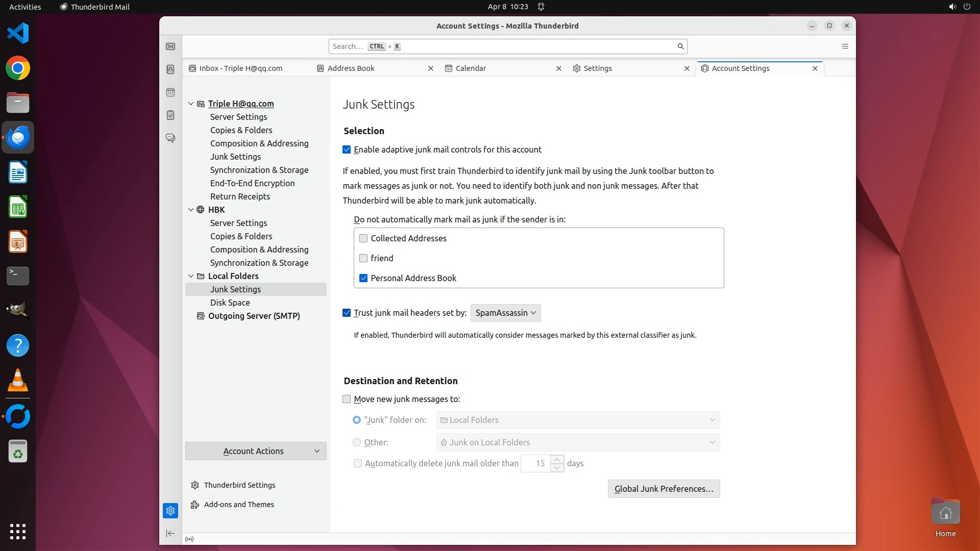
Task: Open Add-ons and Themes link
Action: coord(239,505)
